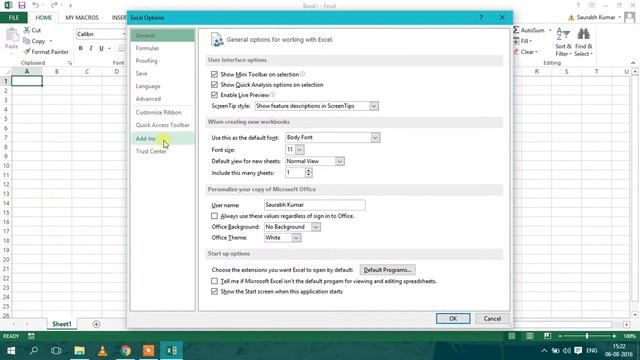Image resolution: width=640 pixels, height=360 pixels.
Task: Open the FILE tab
Action: click(13, 18)
